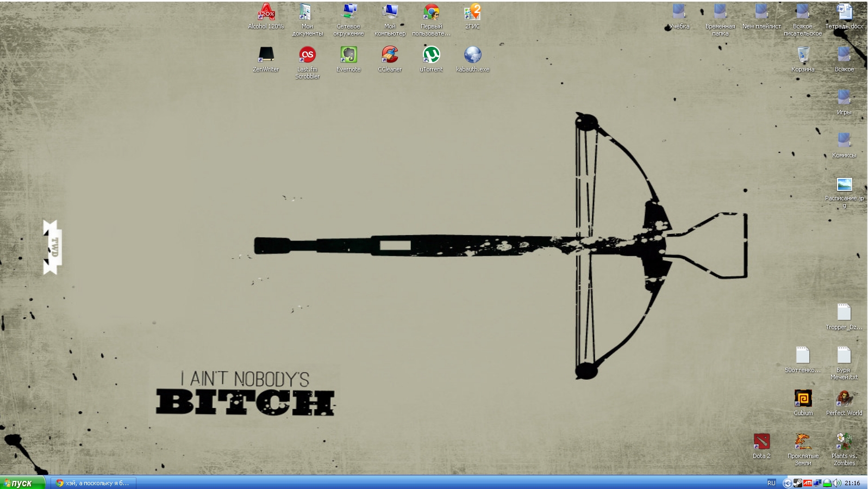
Task: Click the ATI tray icon
Action: (808, 483)
